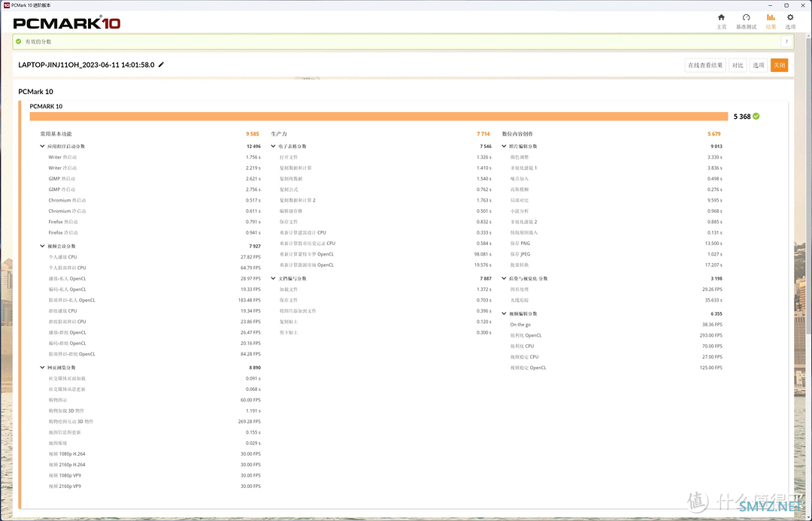Click the 数位内容创作 heading
The height and width of the screenshot is (521, 812).
517,134
